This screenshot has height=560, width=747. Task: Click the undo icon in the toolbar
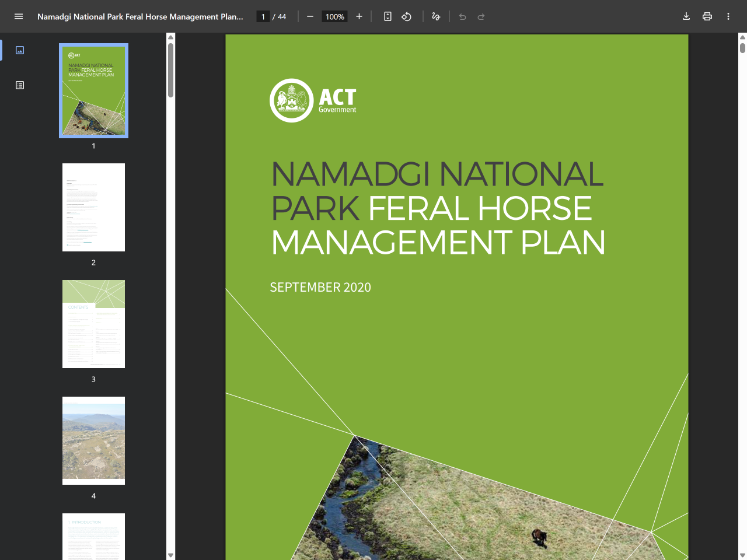[x=462, y=16]
